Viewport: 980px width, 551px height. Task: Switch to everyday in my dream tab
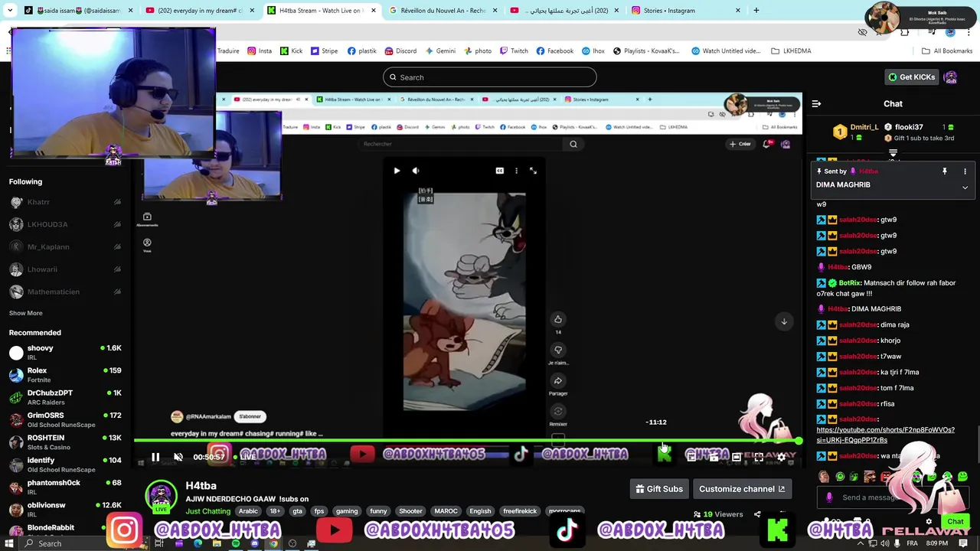pyautogui.click(x=200, y=11)
